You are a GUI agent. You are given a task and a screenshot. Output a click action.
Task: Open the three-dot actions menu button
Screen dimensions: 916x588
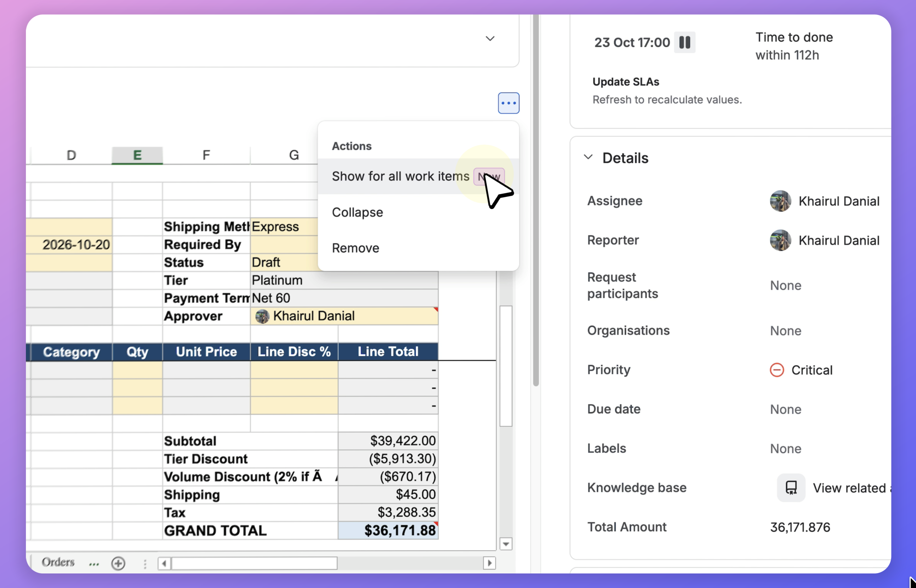point(508,103)
